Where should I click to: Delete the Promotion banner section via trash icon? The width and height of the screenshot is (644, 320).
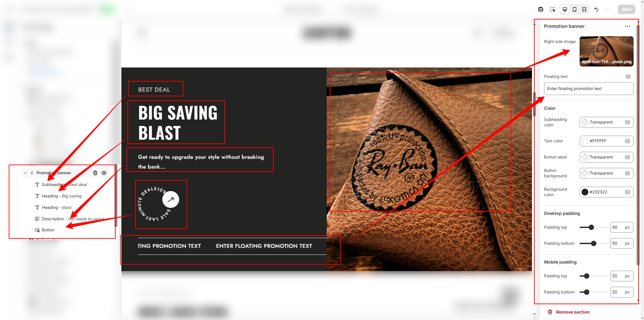click(95, 173)
